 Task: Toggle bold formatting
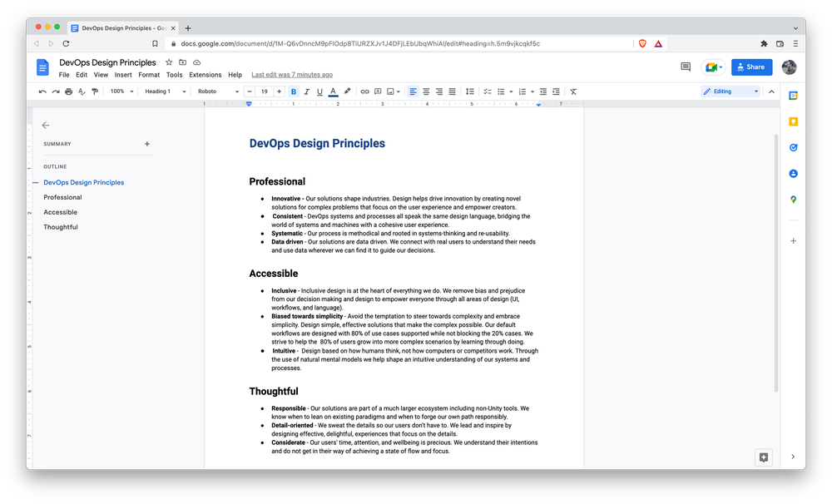[294, 91]
